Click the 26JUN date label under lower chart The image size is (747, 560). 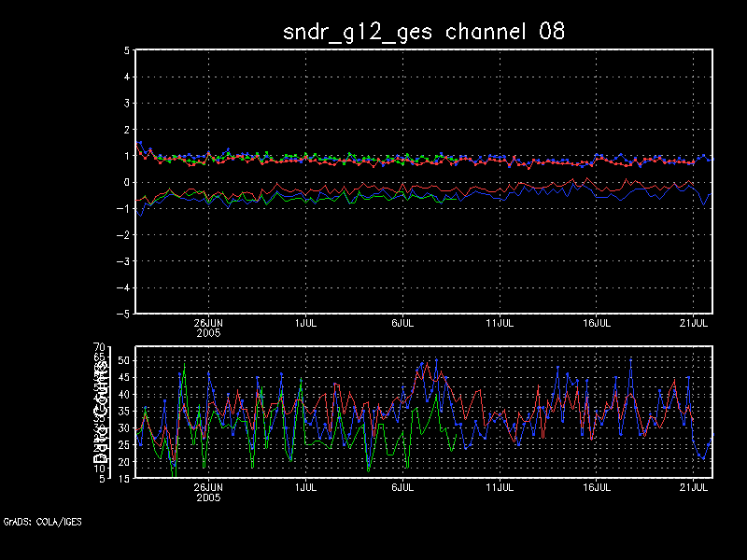[x=207, y=487]
